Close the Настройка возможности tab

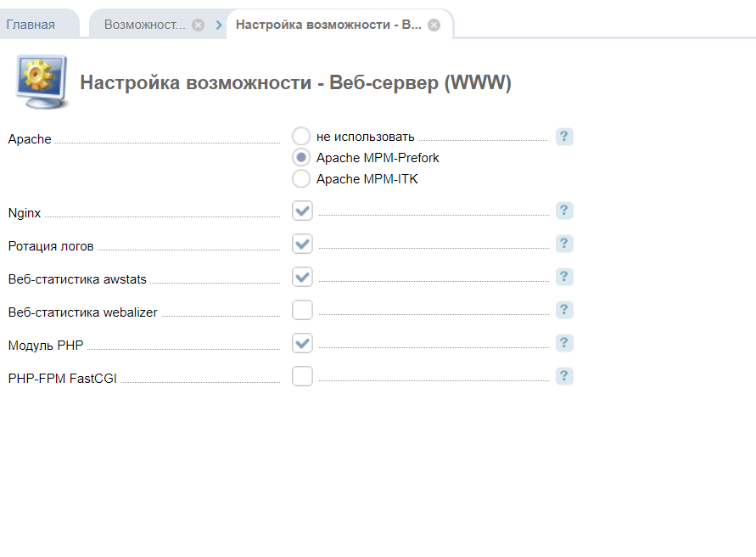(434, 25)
